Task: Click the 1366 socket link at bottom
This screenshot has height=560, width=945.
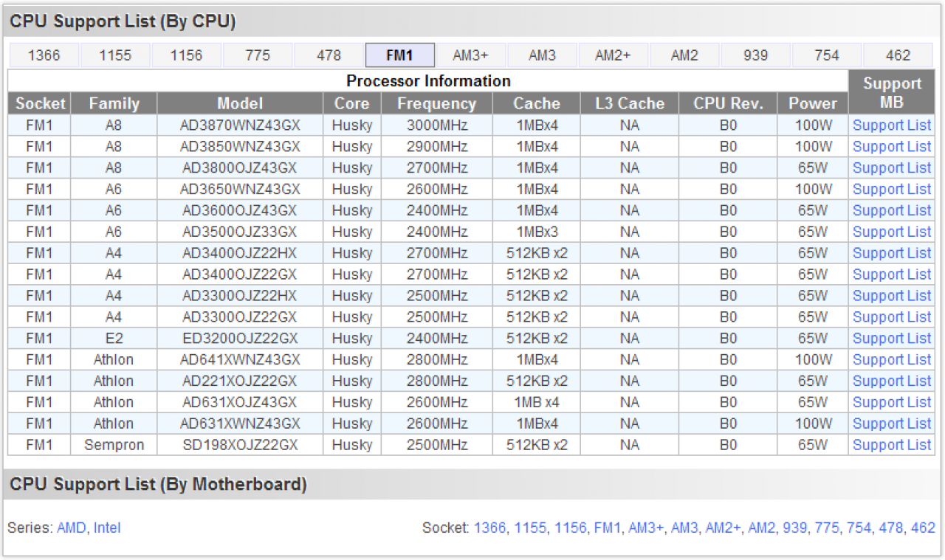Action: coord(490,528)
